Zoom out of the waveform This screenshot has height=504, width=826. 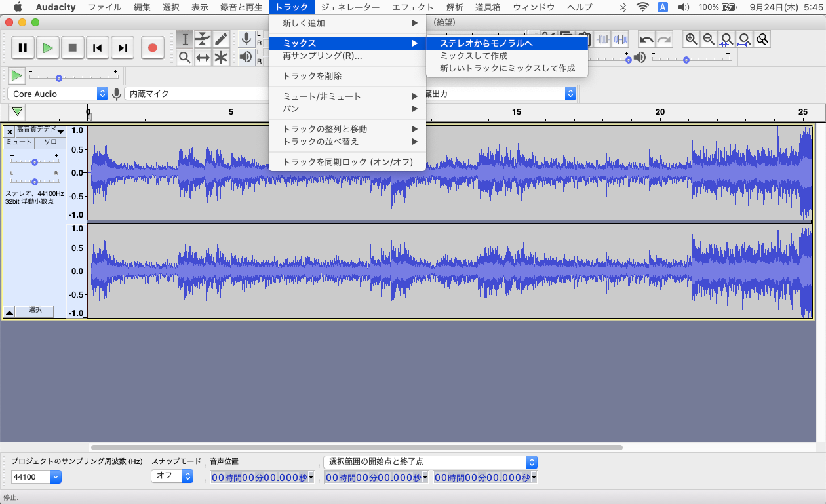(x=709, y=39)
